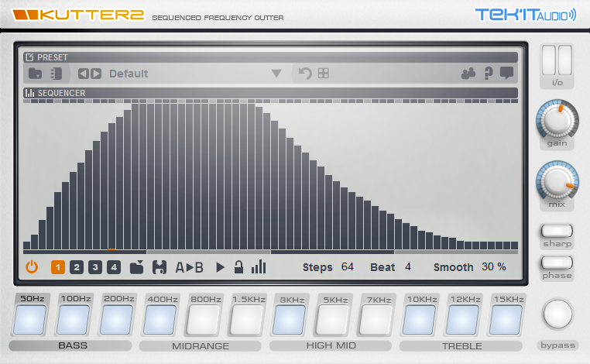
Task: Enable the 1.5KHz band button
Action: click(x=246, y=319)
